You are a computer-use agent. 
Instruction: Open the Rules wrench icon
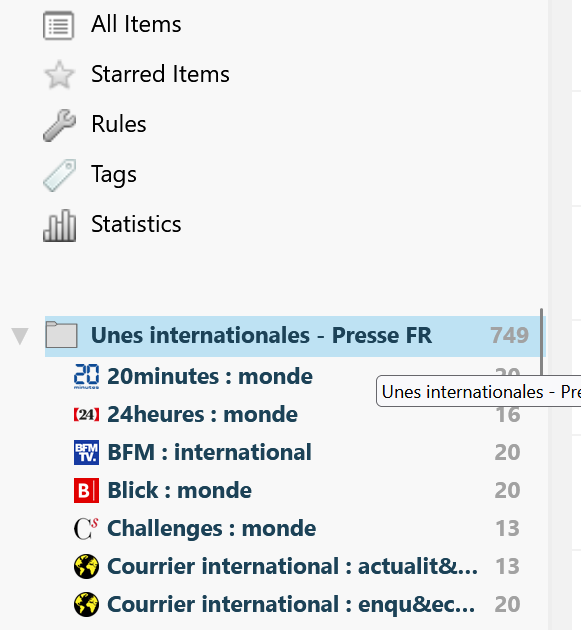tap(59, 125)
